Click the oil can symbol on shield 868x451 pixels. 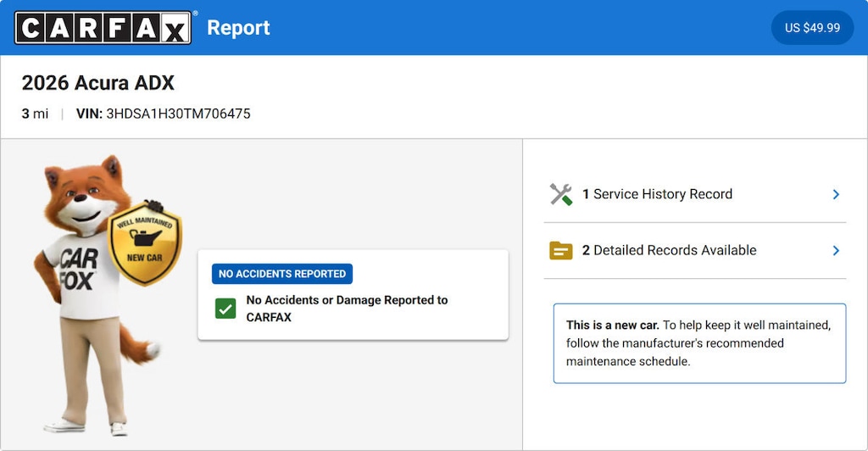pyautogui.click(x=144, y=237)
